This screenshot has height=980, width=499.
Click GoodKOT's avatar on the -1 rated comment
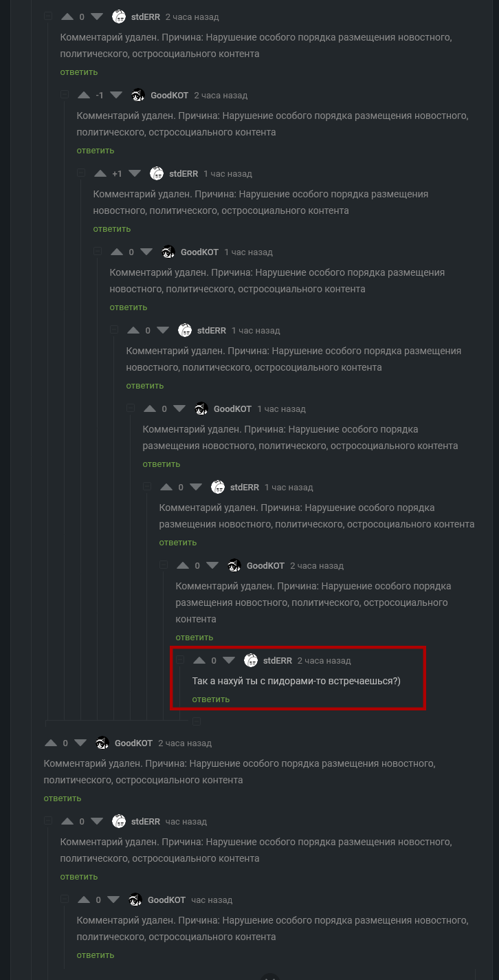coord(138,95)
